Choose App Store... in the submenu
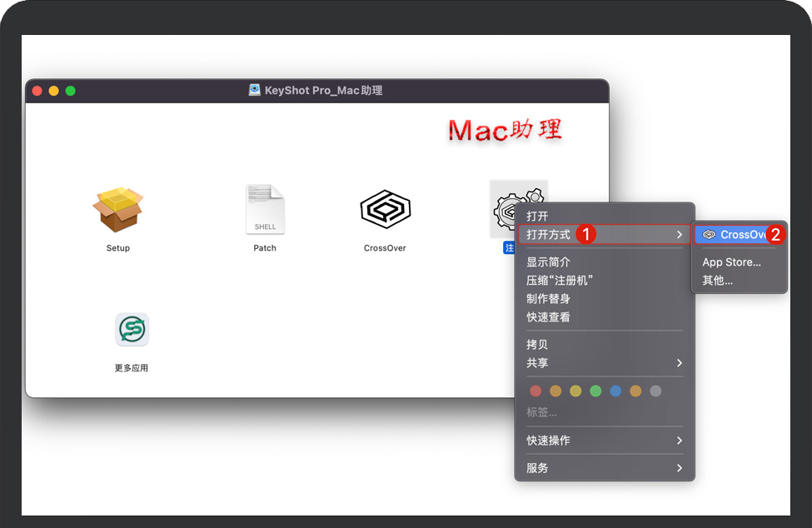The width and height of the screenshot is (812, 528). [x=731, y=262]
